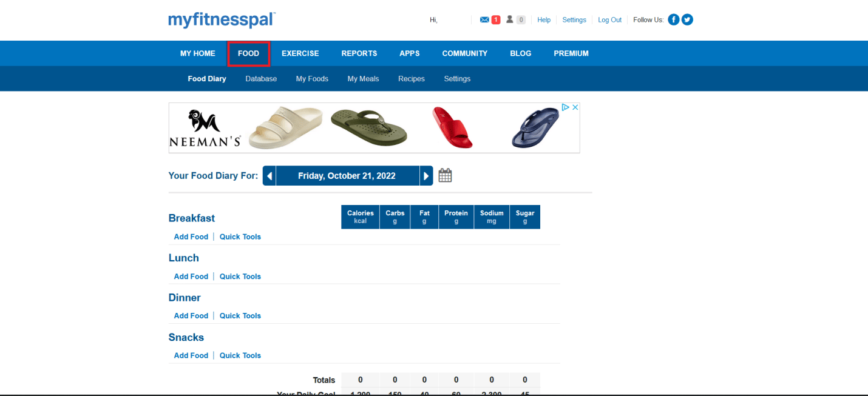Viewport: 868px width, 396px height.
Task: Open the EXERCISE tab
Action: coord(300,53)
